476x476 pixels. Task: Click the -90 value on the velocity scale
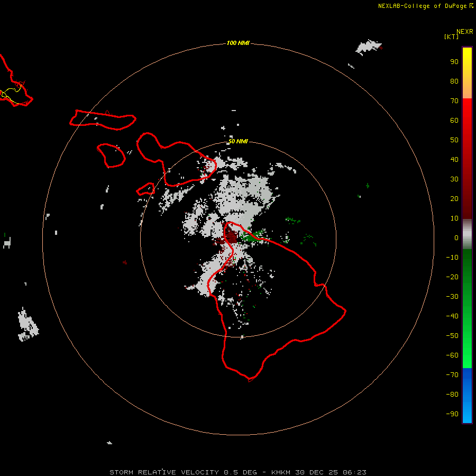(x=452, y=414)
